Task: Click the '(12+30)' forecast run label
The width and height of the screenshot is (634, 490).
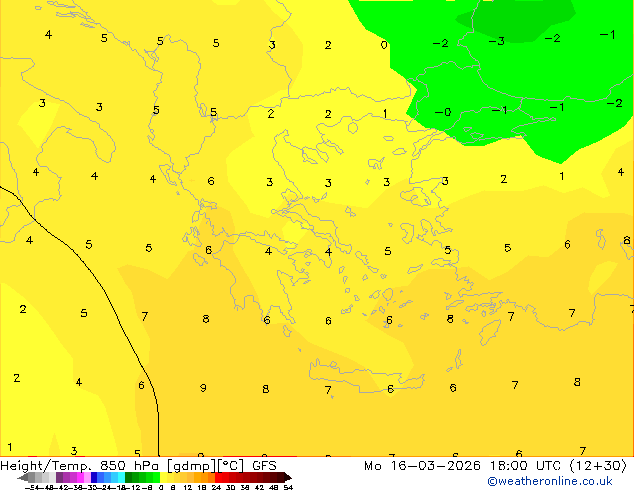Action: 598,466
